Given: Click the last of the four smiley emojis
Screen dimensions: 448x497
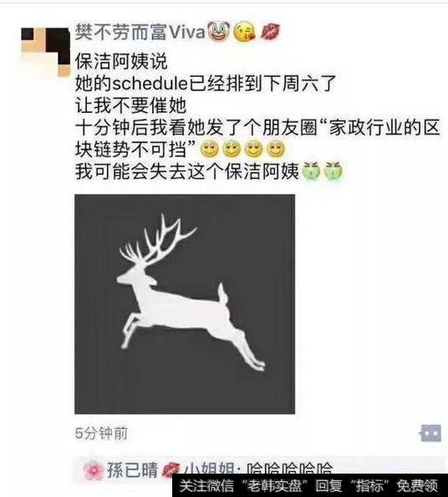Looking at the screenshot, I should click(276, 149).
